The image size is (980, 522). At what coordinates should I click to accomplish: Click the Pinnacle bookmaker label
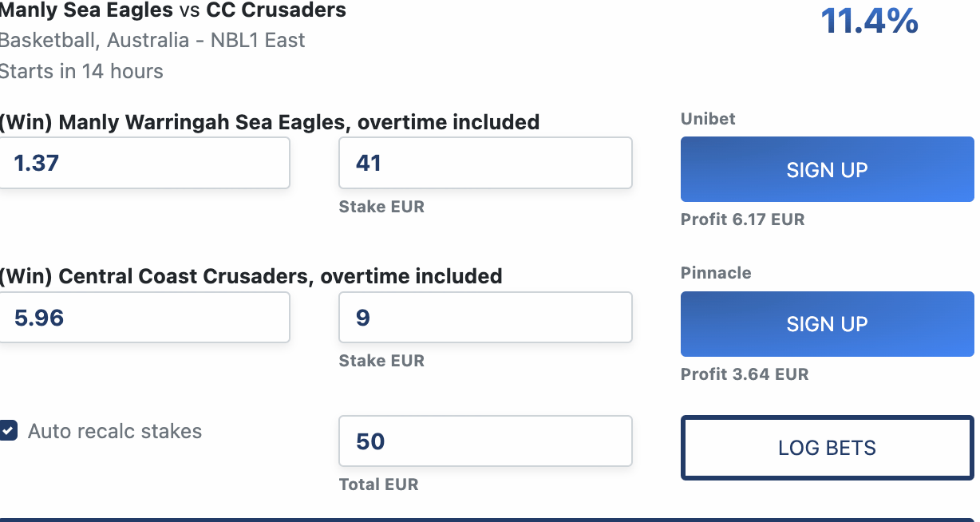(x=716, y=273)
